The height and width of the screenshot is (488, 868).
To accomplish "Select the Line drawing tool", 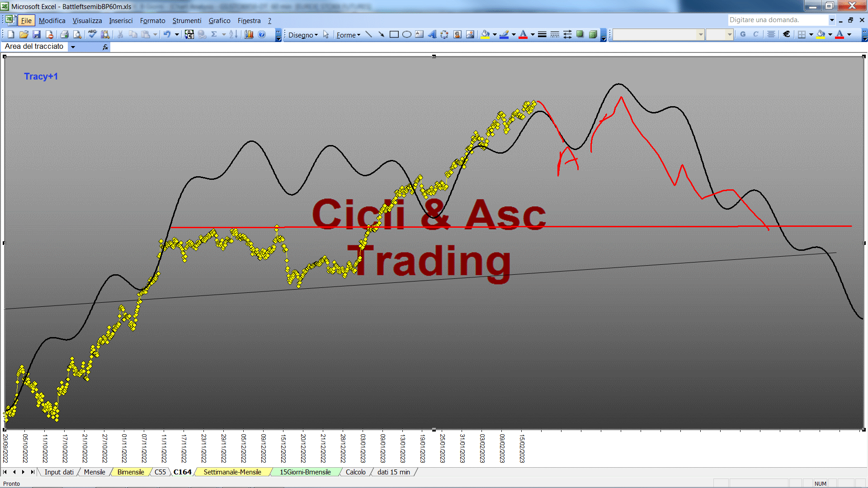I will (x=369, y=34).
